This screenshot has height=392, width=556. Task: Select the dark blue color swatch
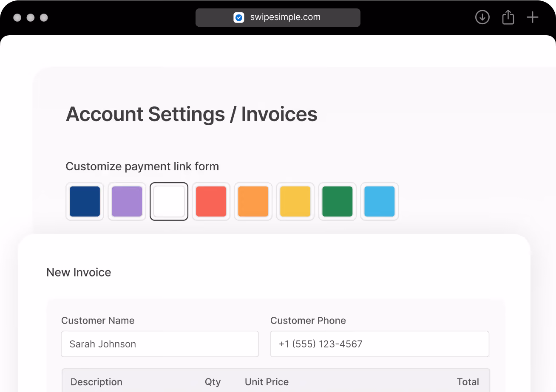point(85,201)
